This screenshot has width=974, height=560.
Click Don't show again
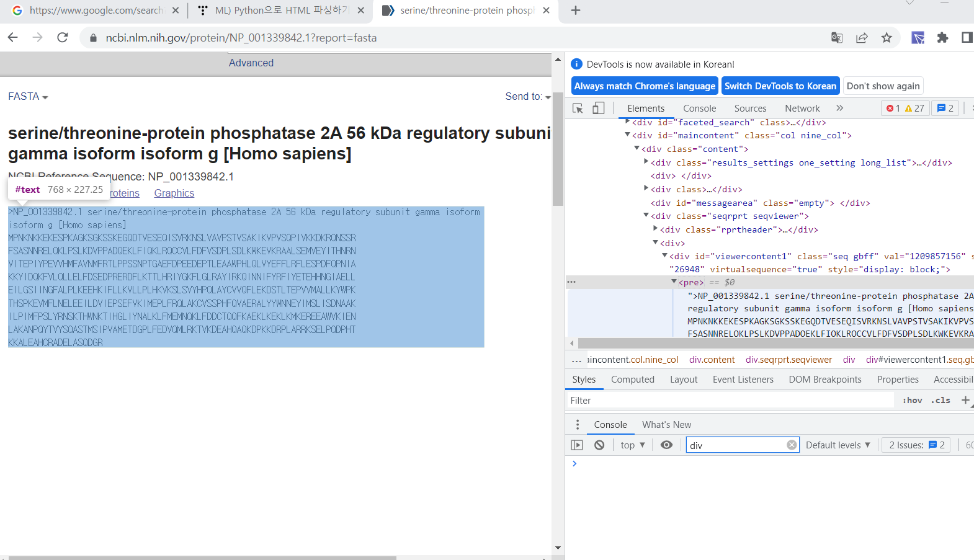pyautogui.click(x=883, y=86)
